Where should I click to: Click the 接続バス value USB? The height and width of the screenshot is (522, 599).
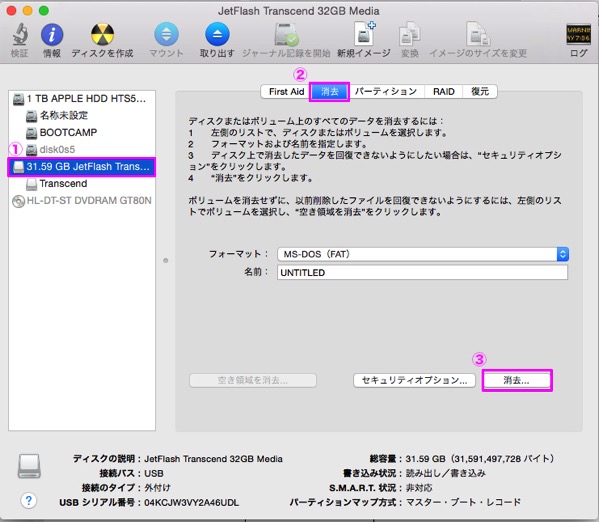coord(154,473)
